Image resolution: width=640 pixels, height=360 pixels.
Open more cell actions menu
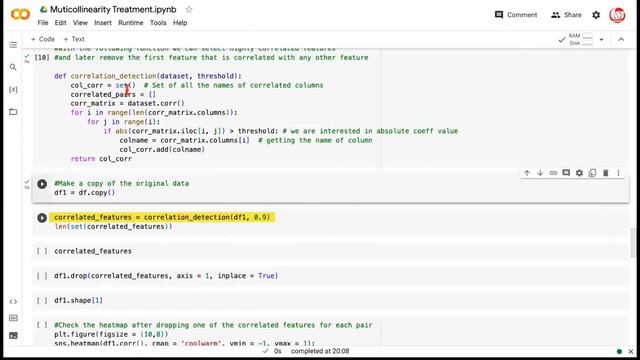pos(618,173)
